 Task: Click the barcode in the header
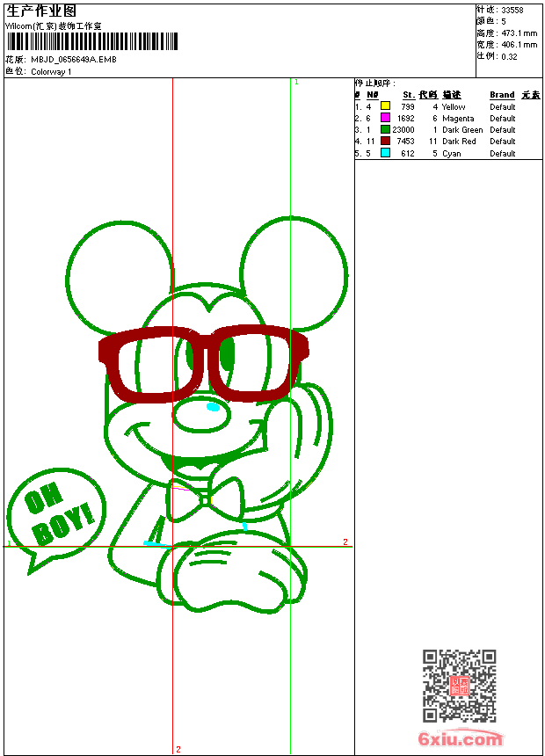click(x=92, y=41)
